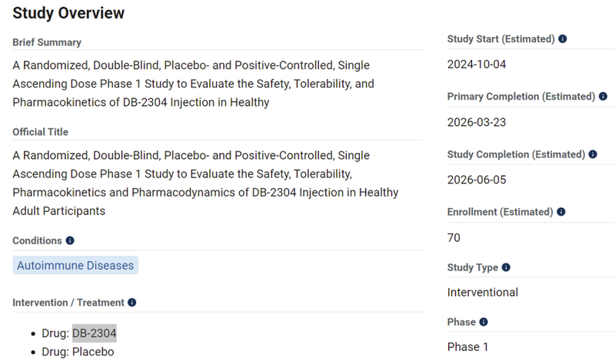Click the Study Start (Estimated) info icon
615x364 pixels.
[563, 38]
